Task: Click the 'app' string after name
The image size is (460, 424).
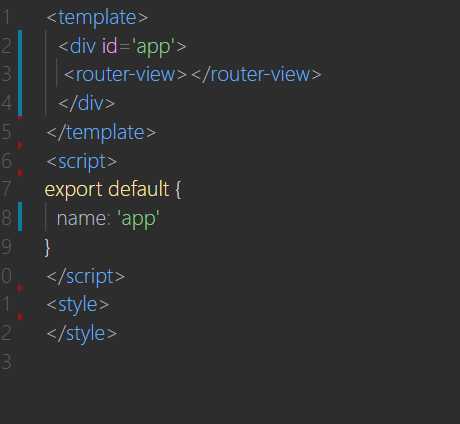Action: pos(138,220)
